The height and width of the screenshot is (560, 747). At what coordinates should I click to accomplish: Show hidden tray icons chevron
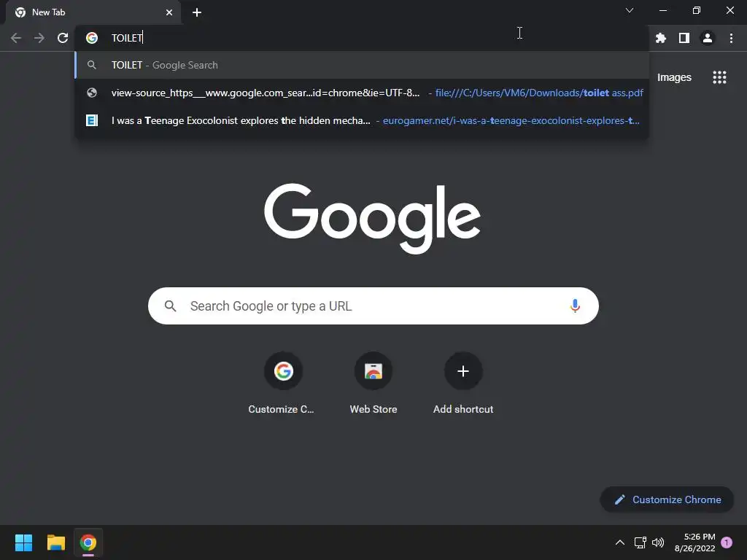[x=620, y=542]
